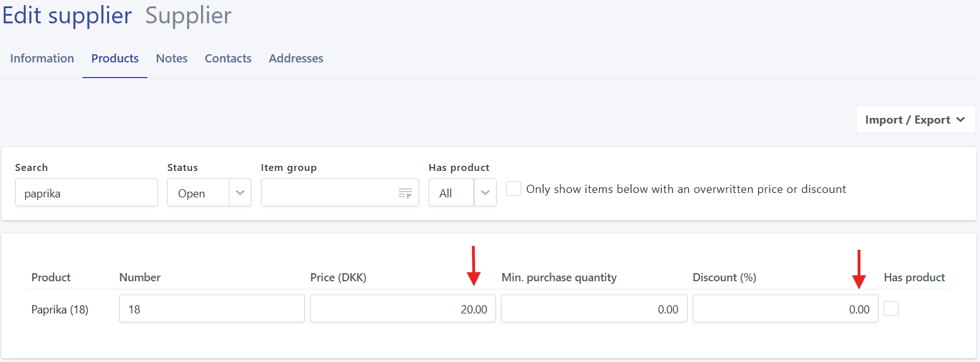980x362 pixels.
Task: Select the Products tab
Action: 115,59
